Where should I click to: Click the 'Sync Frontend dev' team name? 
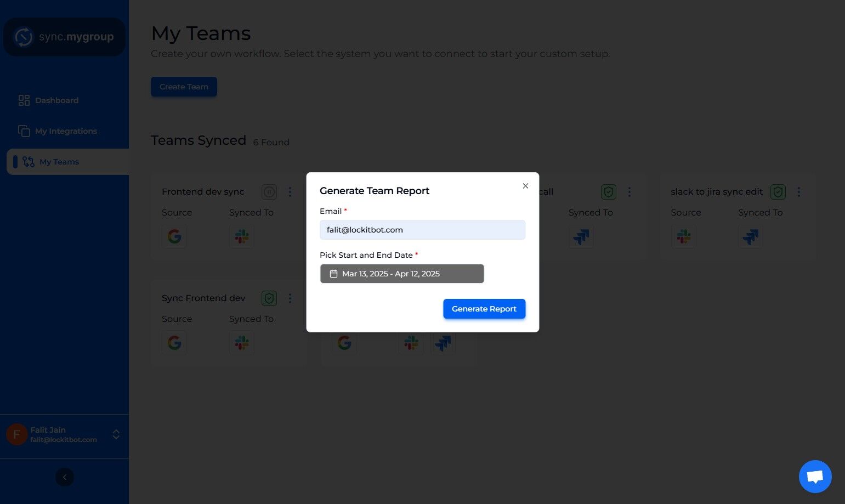(x=203, y=298)
